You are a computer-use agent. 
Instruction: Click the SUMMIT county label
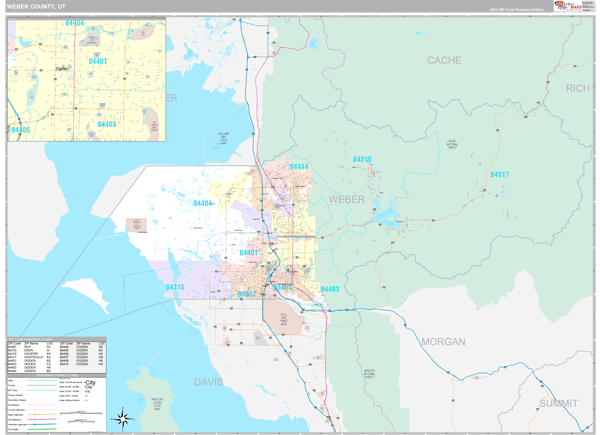[x=559, y=402]
